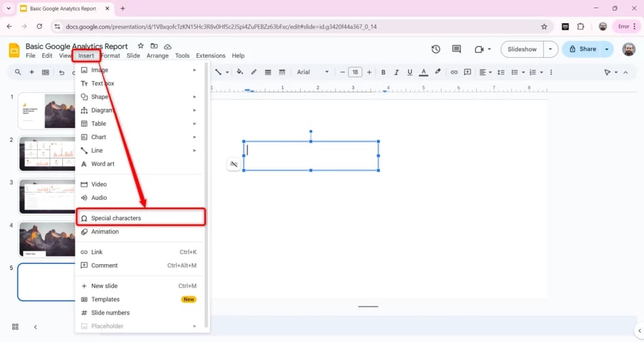
Task: Open the Slideshow options dropdown arrow
Action: tap(550, 49)
